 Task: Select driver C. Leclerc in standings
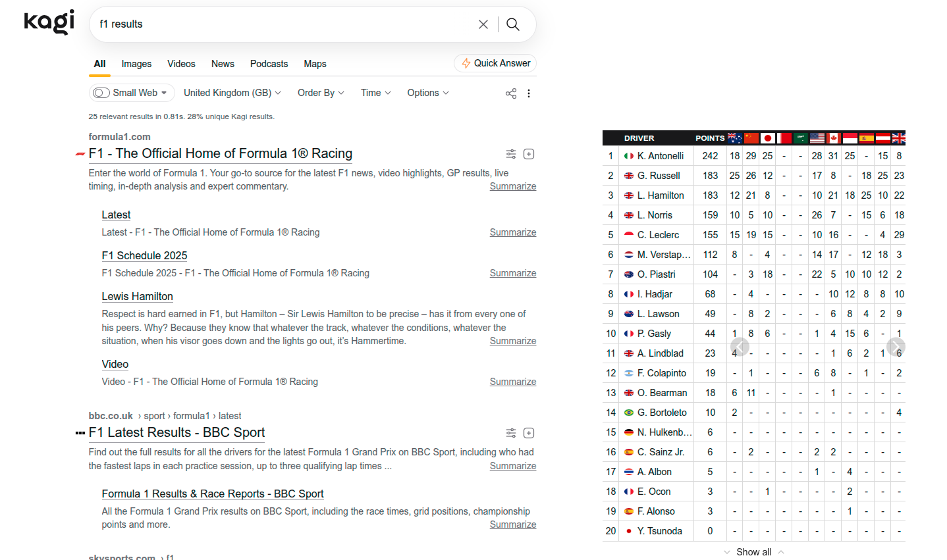point(658,235)
